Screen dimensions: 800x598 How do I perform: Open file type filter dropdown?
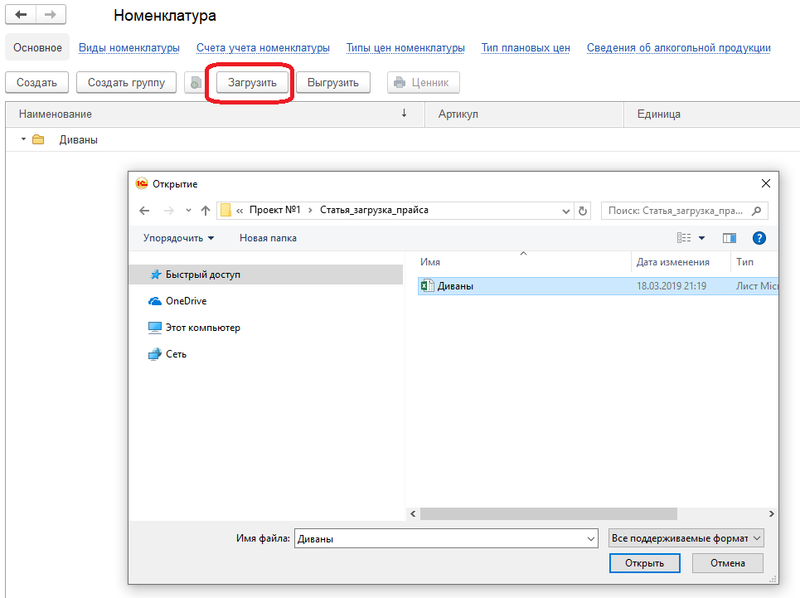[x=686, y=538]
